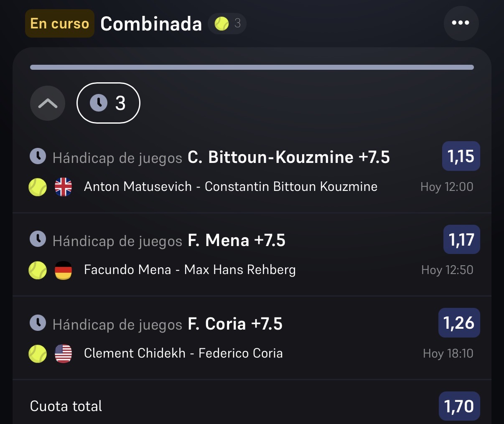Open the three-dot options menu
This screenshot has width=504, height=424.
(x=461, y=23)
